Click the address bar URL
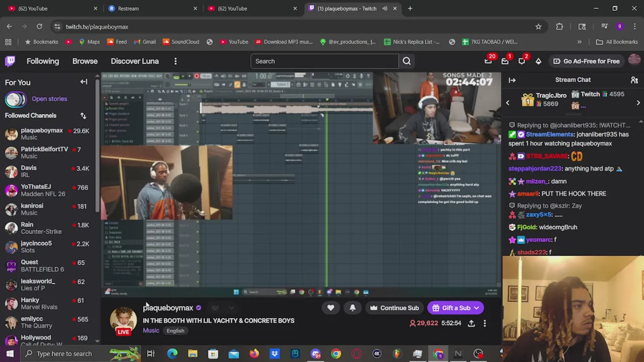This screenshot has height=362, width=644. click(x=97, y=27)
